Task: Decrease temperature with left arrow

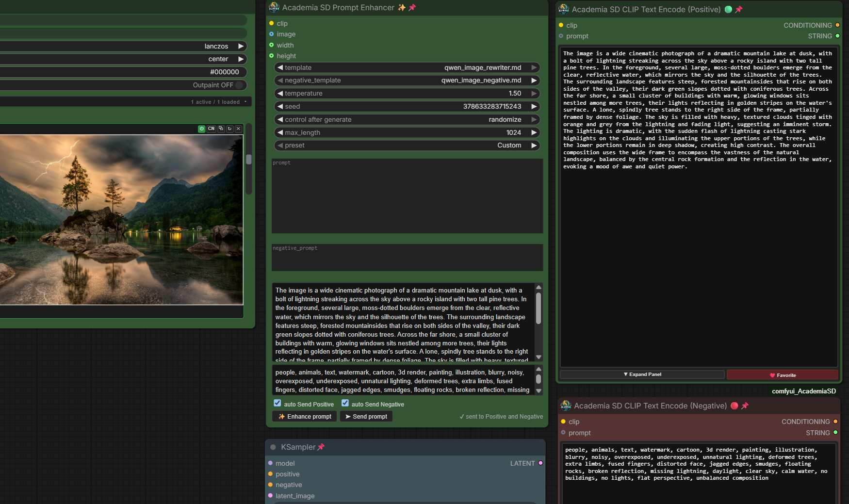Action: click(280, 94)
